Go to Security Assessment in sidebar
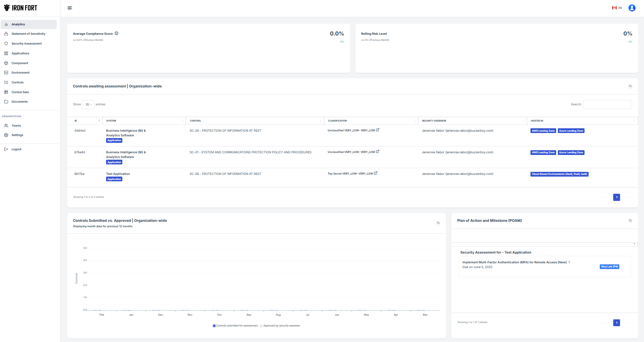Screen dimensions: 644x342 (26, 44)
